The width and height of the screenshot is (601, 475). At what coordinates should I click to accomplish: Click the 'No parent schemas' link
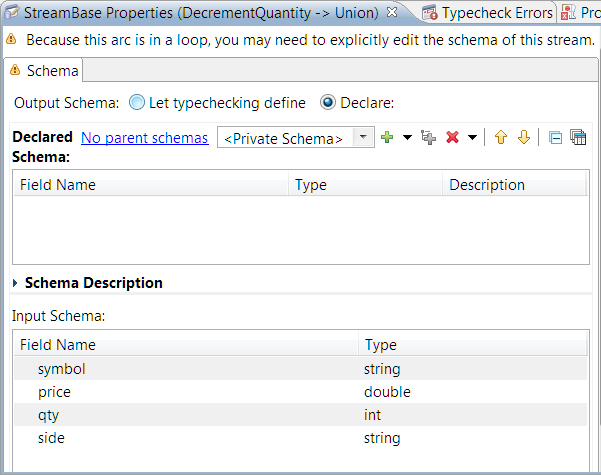click(x=144, y=138)
